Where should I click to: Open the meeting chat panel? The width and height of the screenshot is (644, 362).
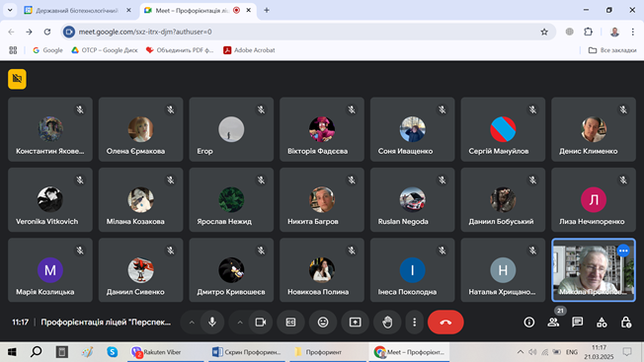tap(578, 323)
